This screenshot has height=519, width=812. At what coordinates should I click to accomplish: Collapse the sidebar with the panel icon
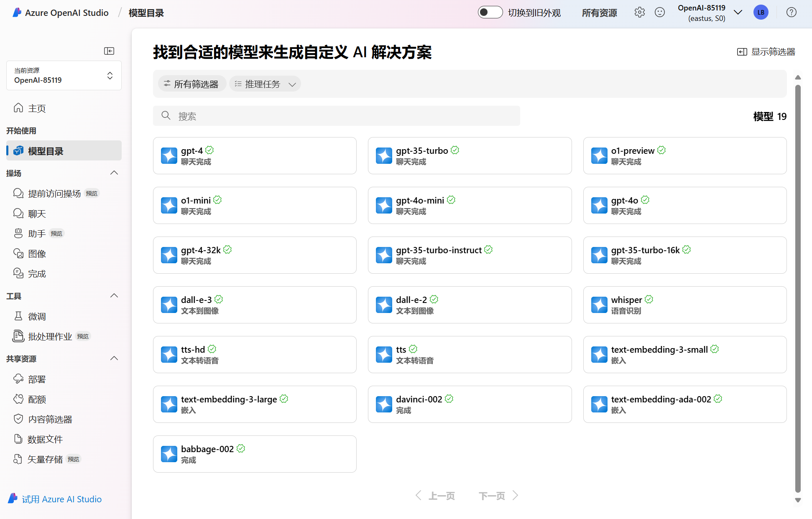click(x=109, y=51)
